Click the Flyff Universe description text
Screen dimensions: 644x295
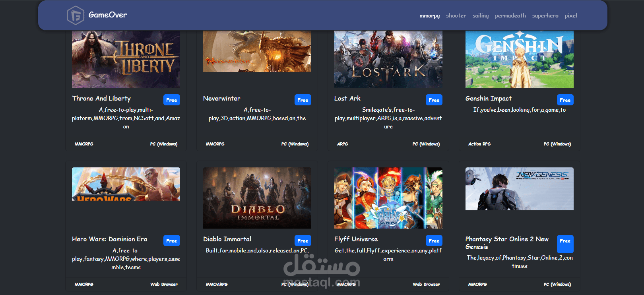click(388, 255)
